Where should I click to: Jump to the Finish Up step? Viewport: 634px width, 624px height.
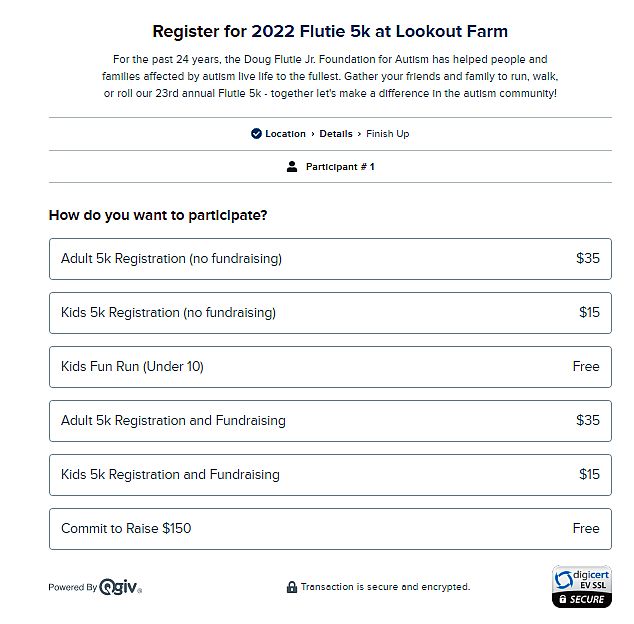click(x=388, y=134)
